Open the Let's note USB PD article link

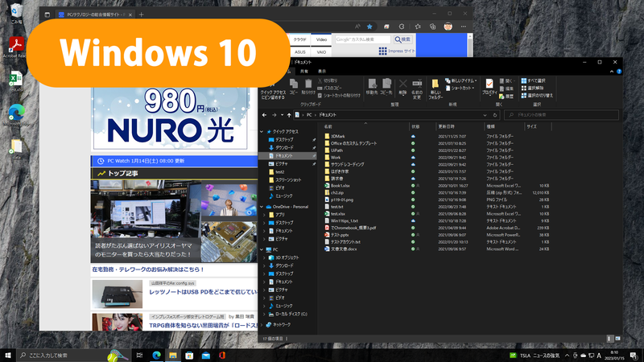(203, 292)
